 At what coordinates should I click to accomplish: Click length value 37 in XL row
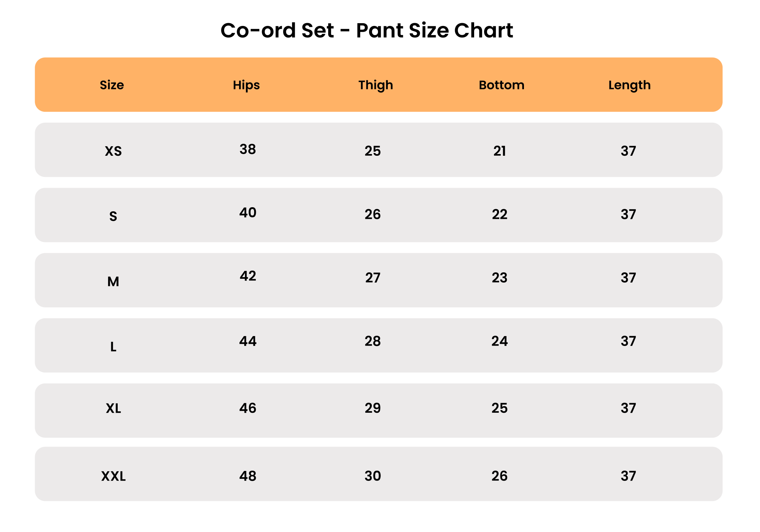(x=628, y=408)
